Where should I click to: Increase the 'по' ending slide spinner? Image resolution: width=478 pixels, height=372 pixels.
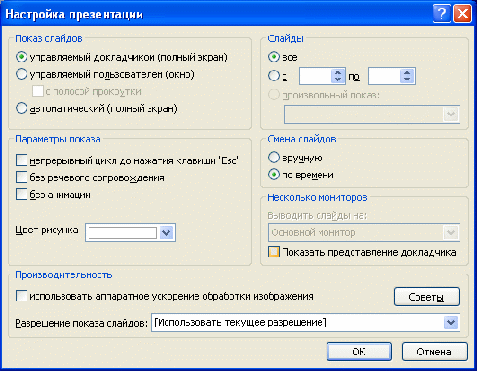coord(407,73)
